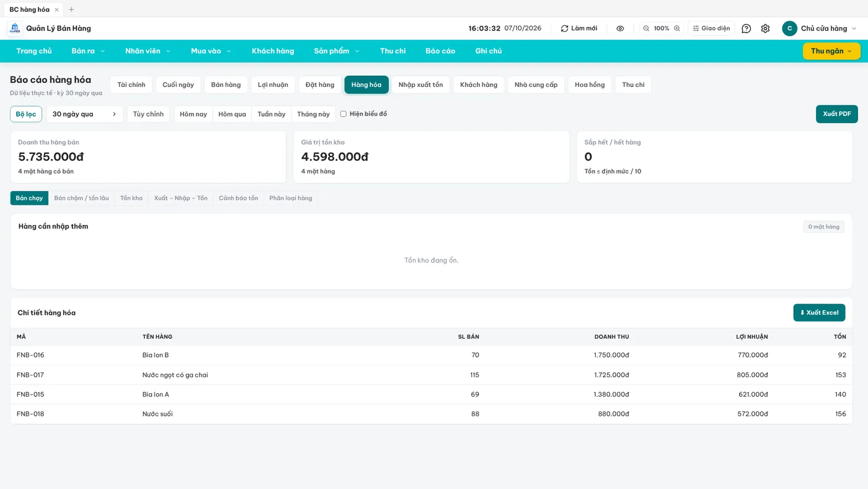This screenshot has width=868, height=489.
Task: Close the BC hàng hóa tab
Action: point(56,10)
